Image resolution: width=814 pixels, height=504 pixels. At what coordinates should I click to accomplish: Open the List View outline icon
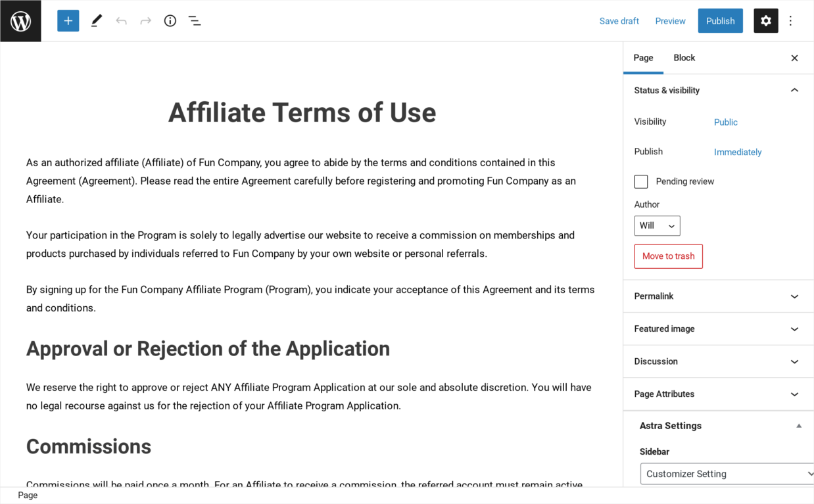point(195,20)
